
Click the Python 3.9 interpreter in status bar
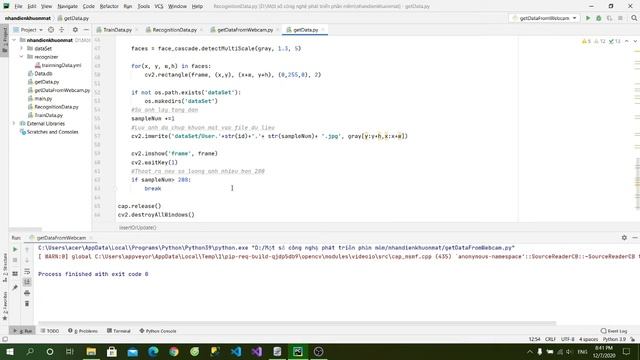(x=614, y=339)
